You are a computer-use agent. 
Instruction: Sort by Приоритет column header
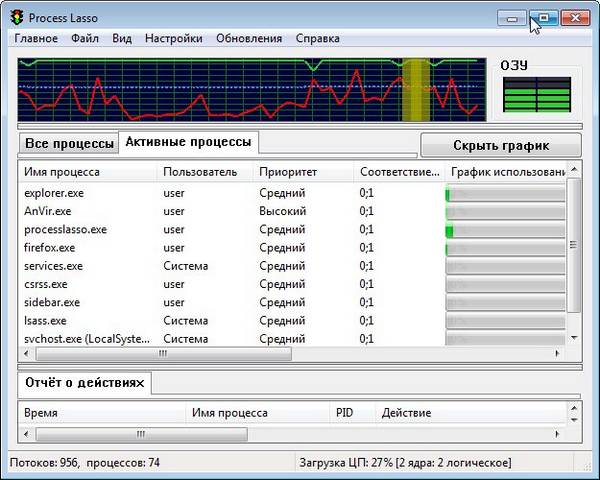pyautogui.click(x=288, y=172)
